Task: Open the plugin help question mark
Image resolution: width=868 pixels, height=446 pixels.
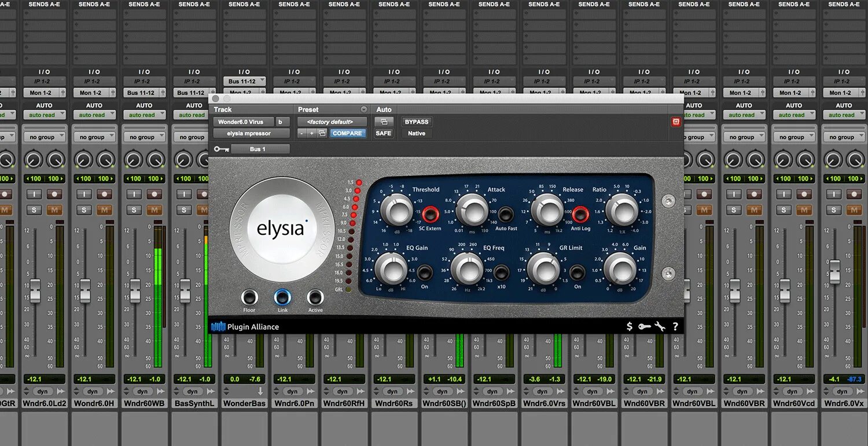Action: pos(675,327)
